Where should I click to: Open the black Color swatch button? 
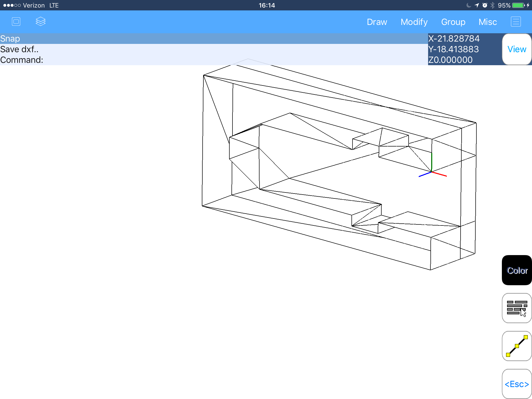pos(517,270)
